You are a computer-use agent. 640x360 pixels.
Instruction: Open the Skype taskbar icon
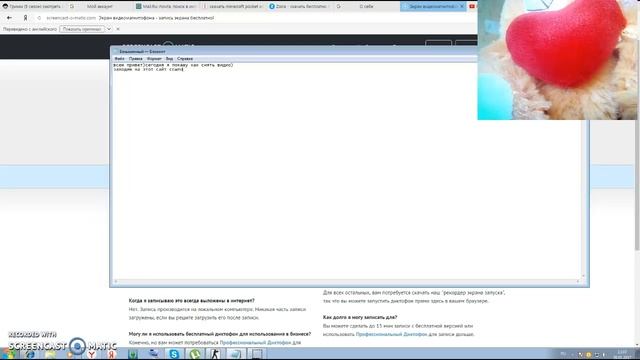click(174, 354)
